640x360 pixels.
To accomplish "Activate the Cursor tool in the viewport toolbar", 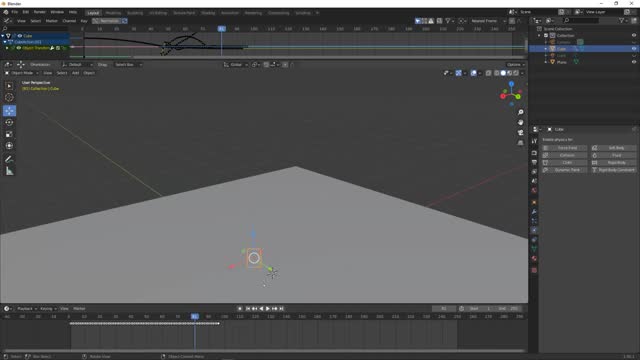I will tap(9, 98).
